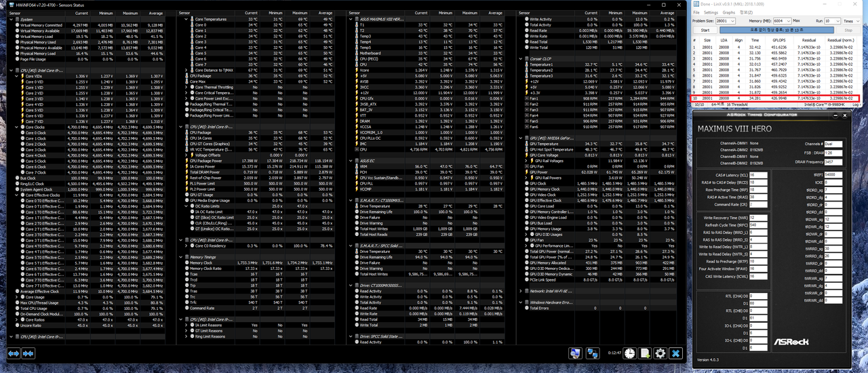Open the LinX Problem Size dropdown

726,21
